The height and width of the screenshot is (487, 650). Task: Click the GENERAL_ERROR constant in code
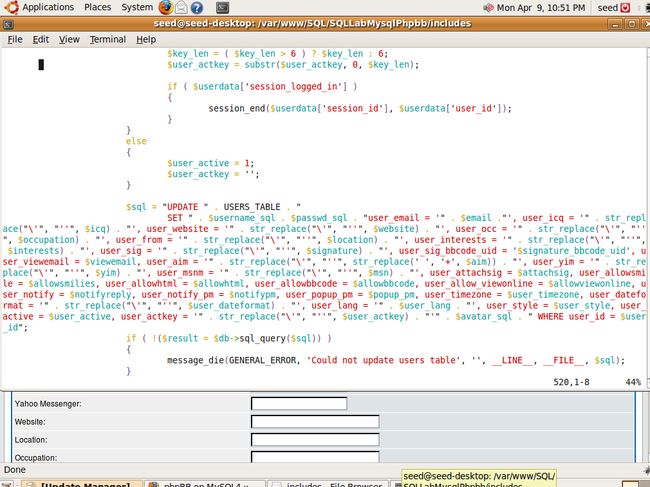[x=263, y=360]
